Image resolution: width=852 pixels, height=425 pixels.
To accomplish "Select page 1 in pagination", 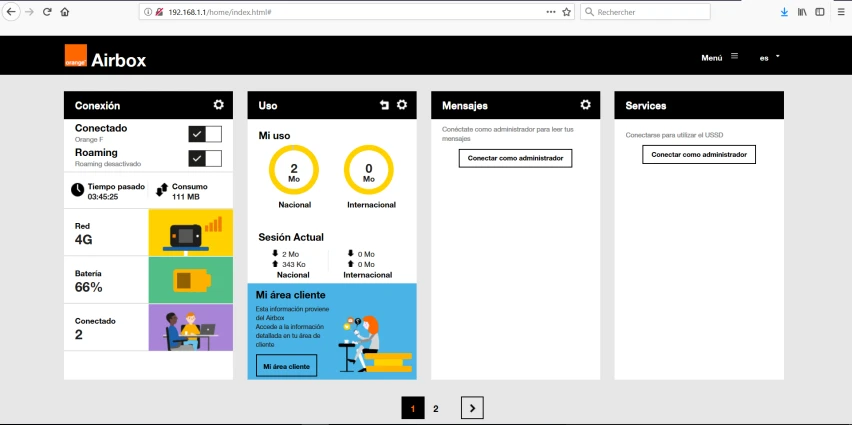I will click(413, 408).
